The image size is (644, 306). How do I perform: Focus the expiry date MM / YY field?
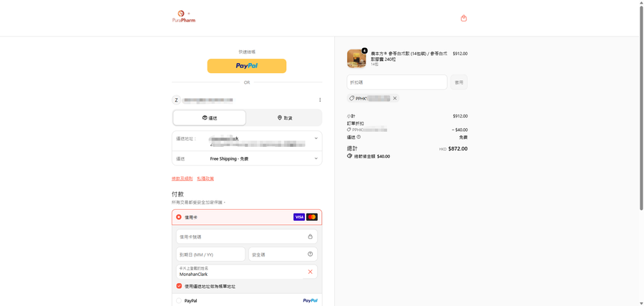(x=210, y=254)
